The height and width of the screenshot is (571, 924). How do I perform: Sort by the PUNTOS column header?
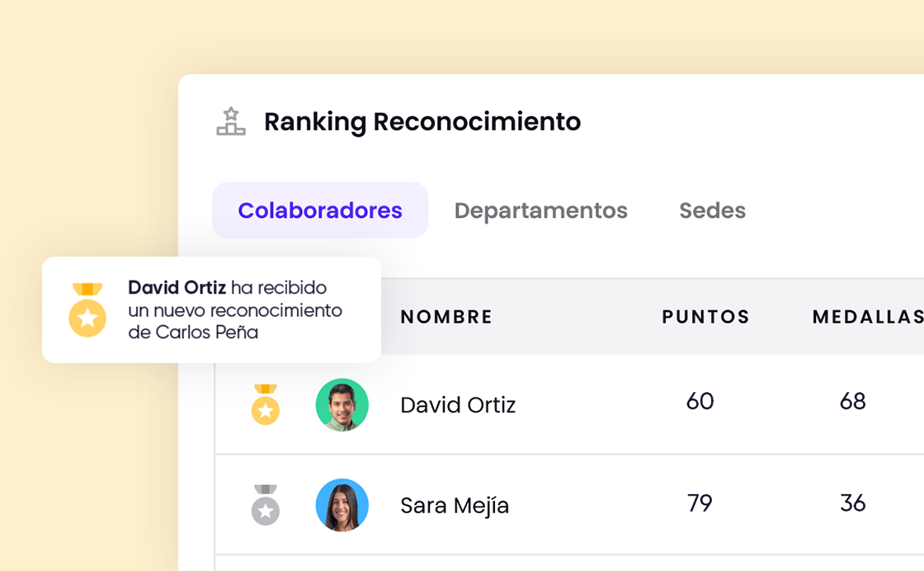click(x=705, y=316)
